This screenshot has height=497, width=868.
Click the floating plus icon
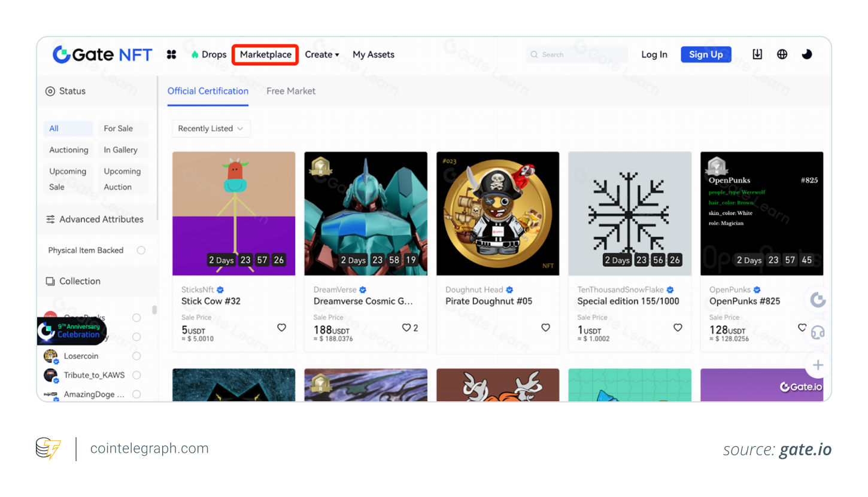tap(818, 365)
